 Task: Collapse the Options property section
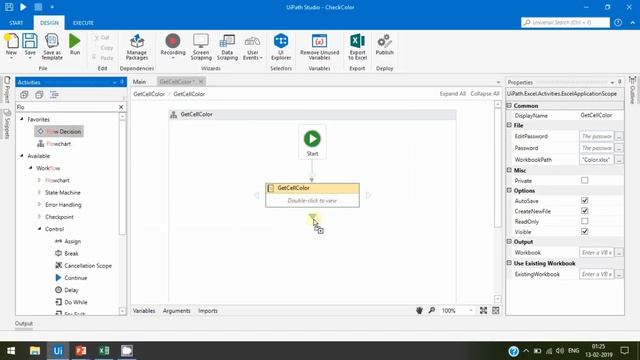[509, 190]
